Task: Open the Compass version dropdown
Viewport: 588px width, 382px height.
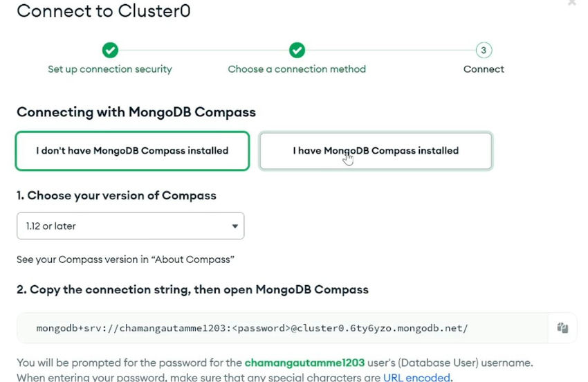Action: coord(130,226)
